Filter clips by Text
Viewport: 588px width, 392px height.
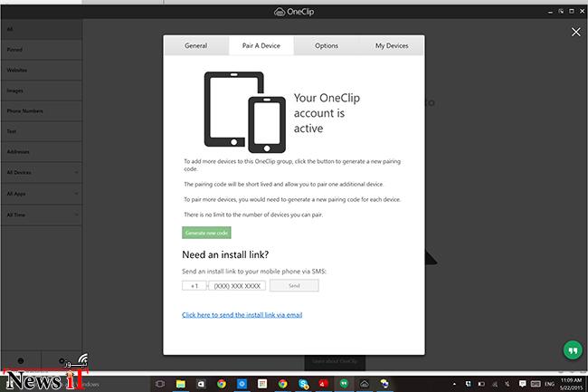coord(42,131)
